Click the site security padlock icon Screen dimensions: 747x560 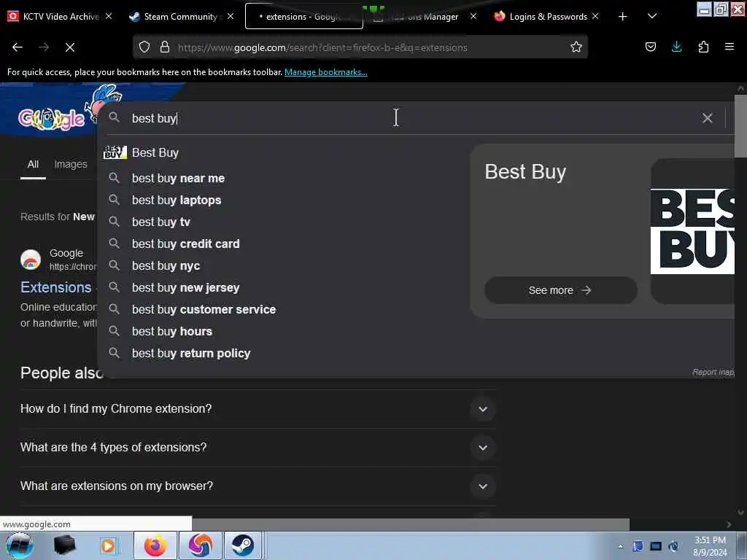[165, 47]
